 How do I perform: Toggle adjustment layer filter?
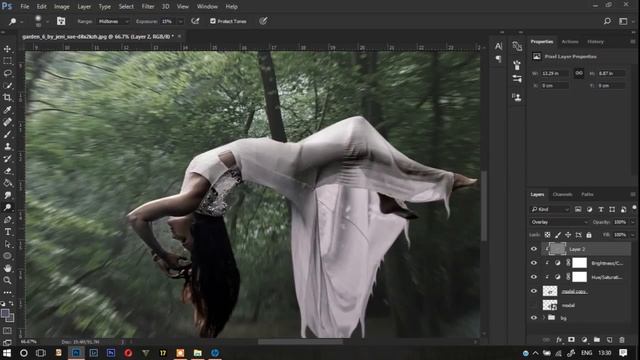(589, 209)
